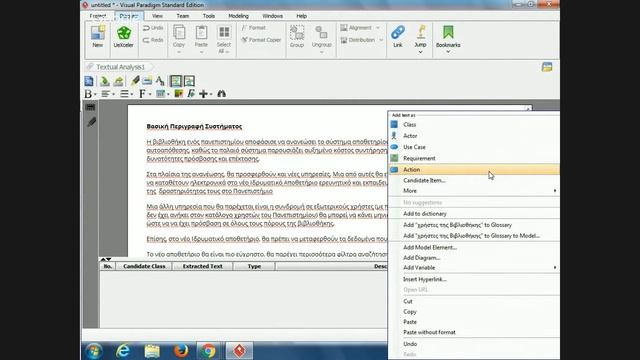Click the Copy icon in the ribbon
640x360 pixels.
(x=179, y=33)
